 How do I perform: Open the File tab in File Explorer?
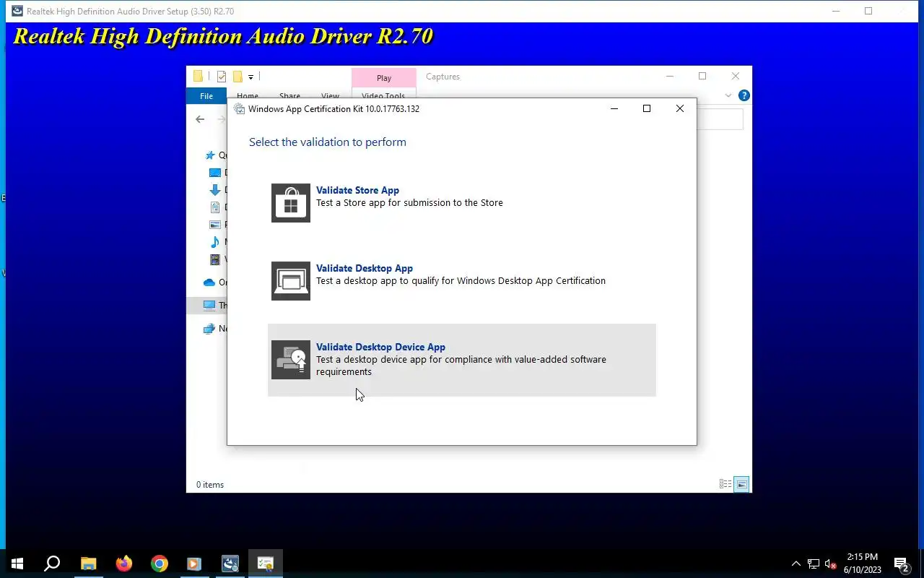pos(206,96)
